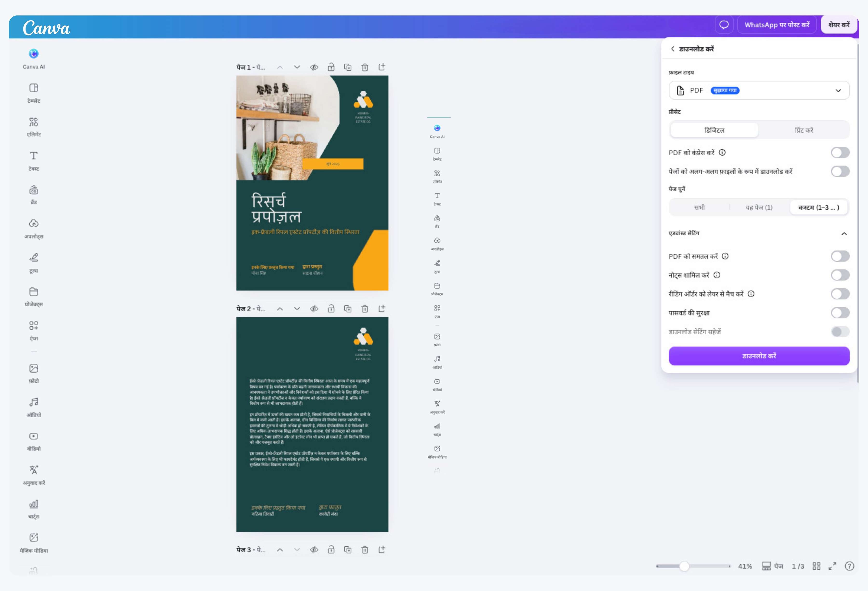Image resolution: width=868 pixels, height=591 pixels.
Task: Hide Page 1 using the eye icon
Action: tap(314, 67)
